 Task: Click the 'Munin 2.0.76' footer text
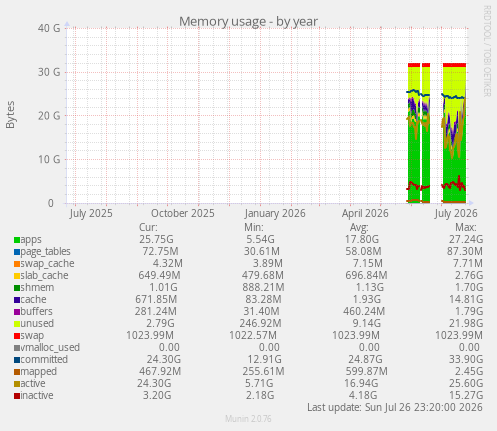coord(248,419)
